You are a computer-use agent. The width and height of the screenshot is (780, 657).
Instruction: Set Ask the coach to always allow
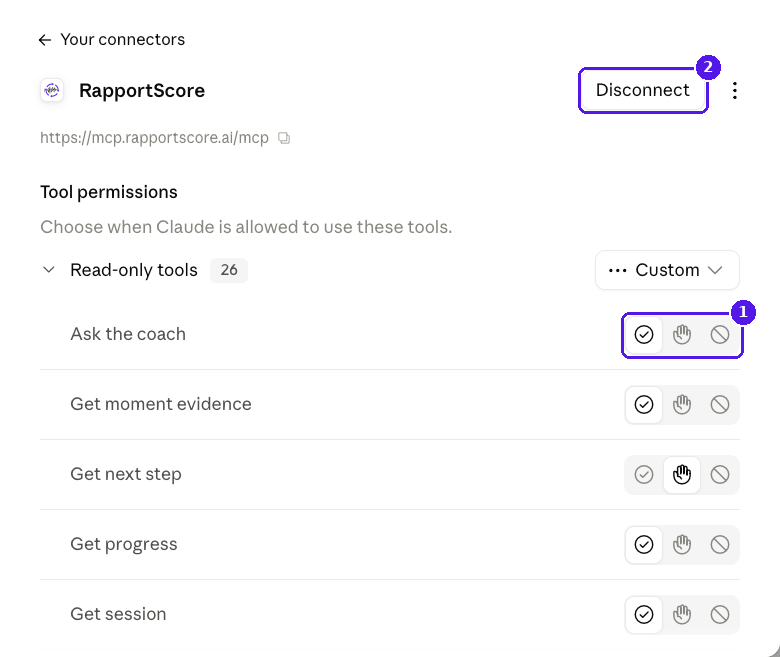pos(644,335)
